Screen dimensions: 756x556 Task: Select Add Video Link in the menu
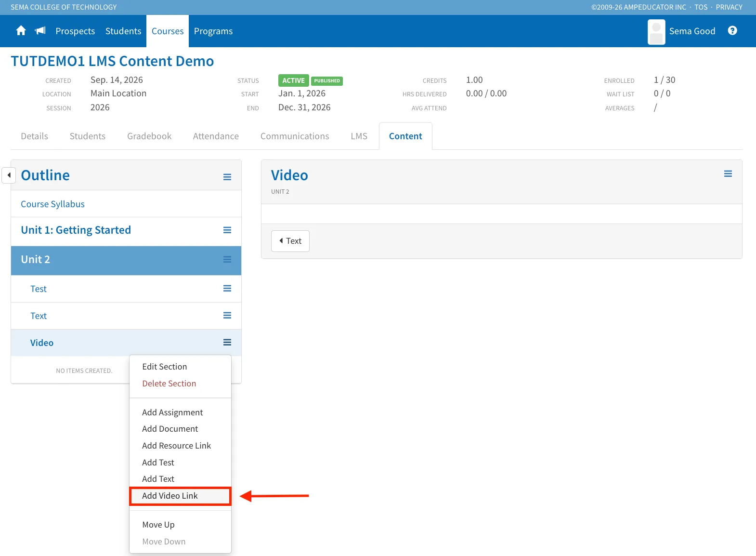tap(180, 496)
